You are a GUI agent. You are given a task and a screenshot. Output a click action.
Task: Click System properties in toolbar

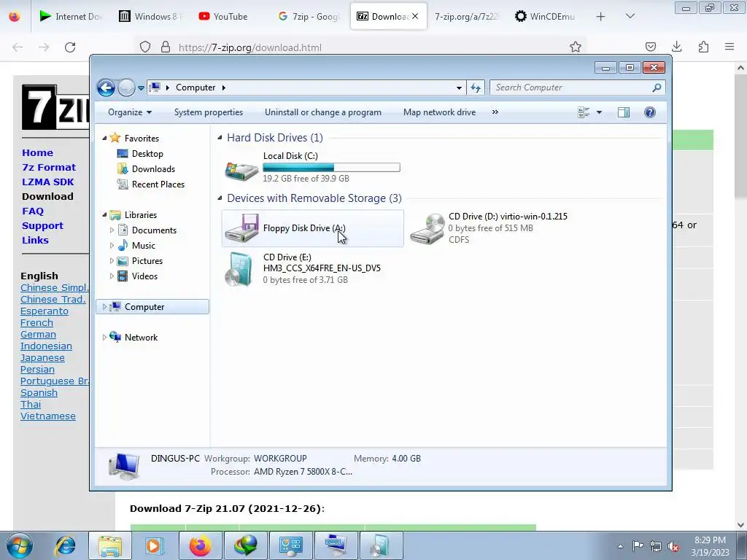(208, 112)
